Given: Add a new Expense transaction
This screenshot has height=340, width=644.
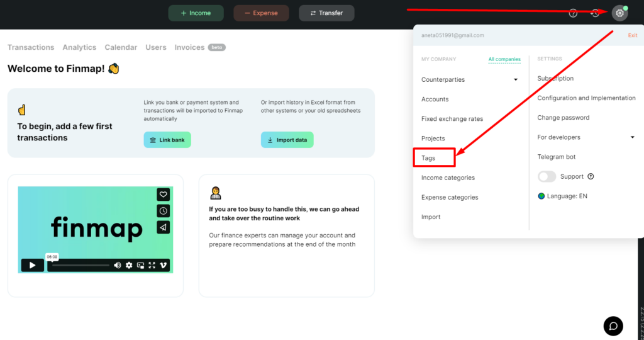Looking at the screenshot, I should 261,13.
